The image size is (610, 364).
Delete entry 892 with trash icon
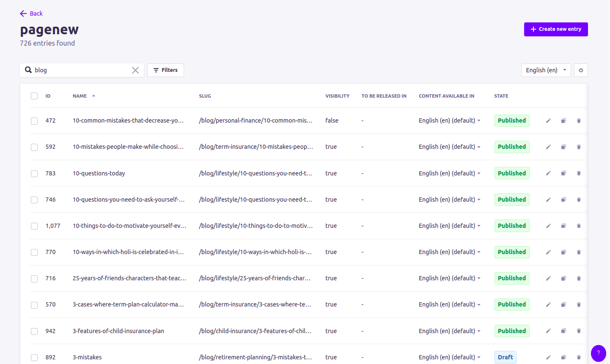coord(579,357)
